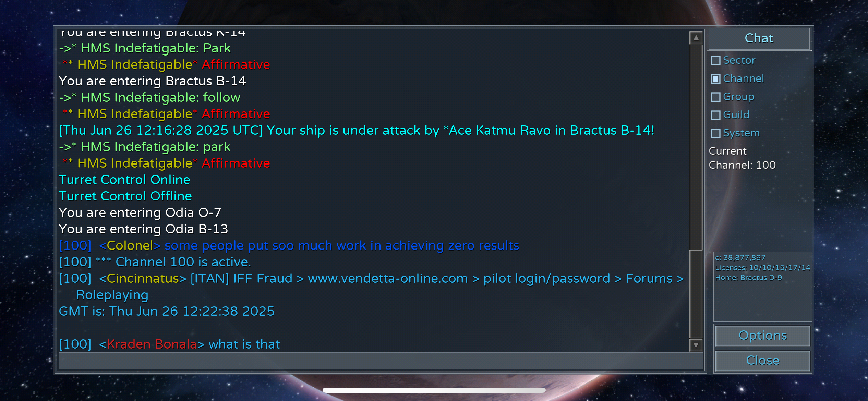
Task: Enable the Sector chat checkbox
Action: [x=715, y=61]
